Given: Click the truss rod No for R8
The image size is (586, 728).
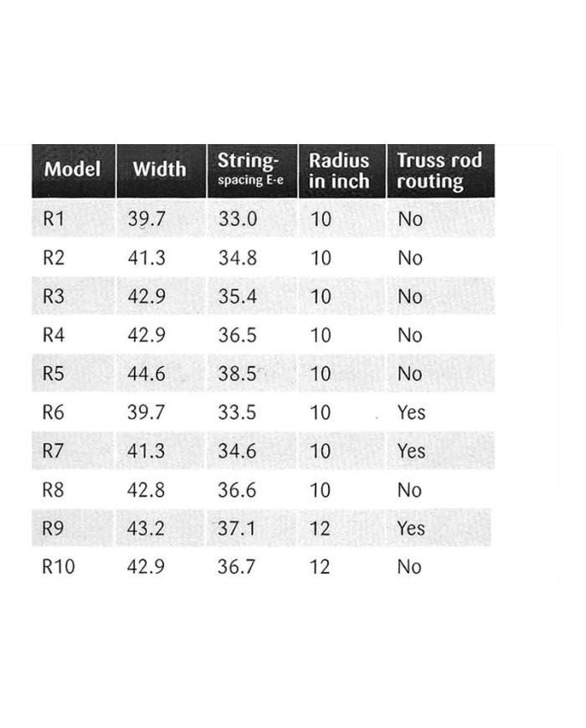Looking at the screenshot, I should point(409,490).
